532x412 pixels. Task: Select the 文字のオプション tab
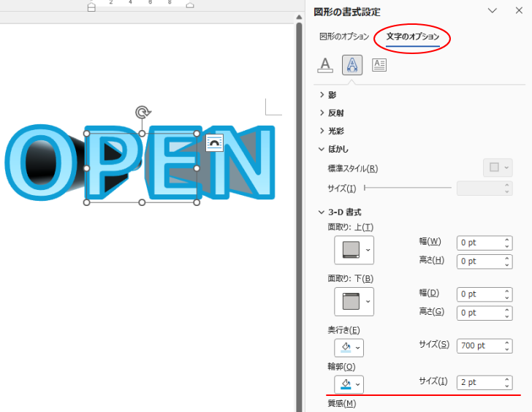click(x=413, y=37)
